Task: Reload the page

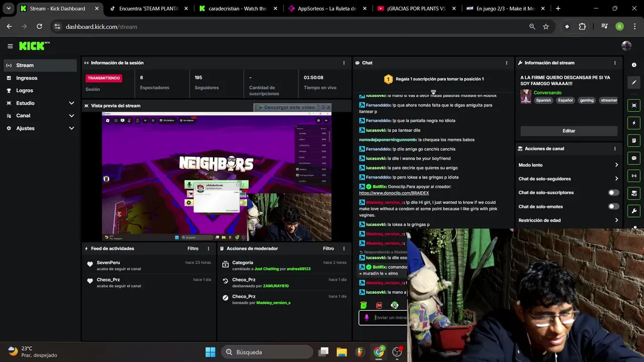Action: [x=39, y=27]
